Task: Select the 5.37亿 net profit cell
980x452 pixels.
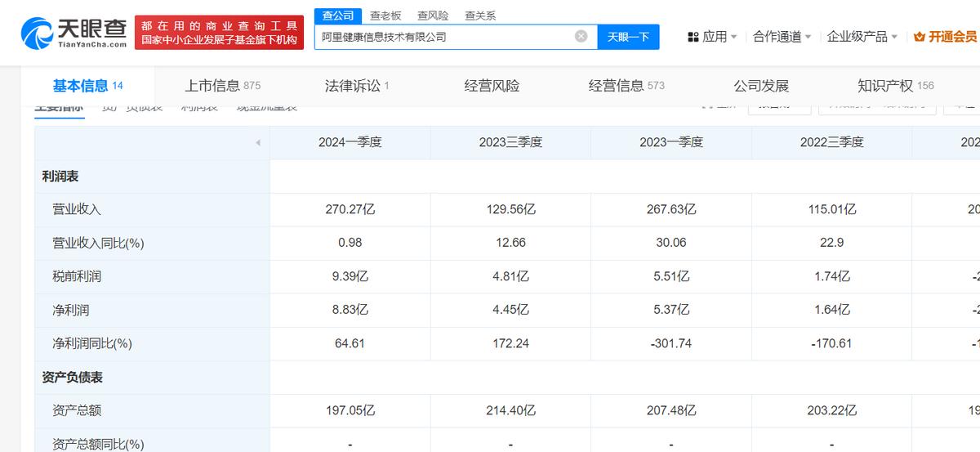Action: pyautogui.click(x=671, y=310)
